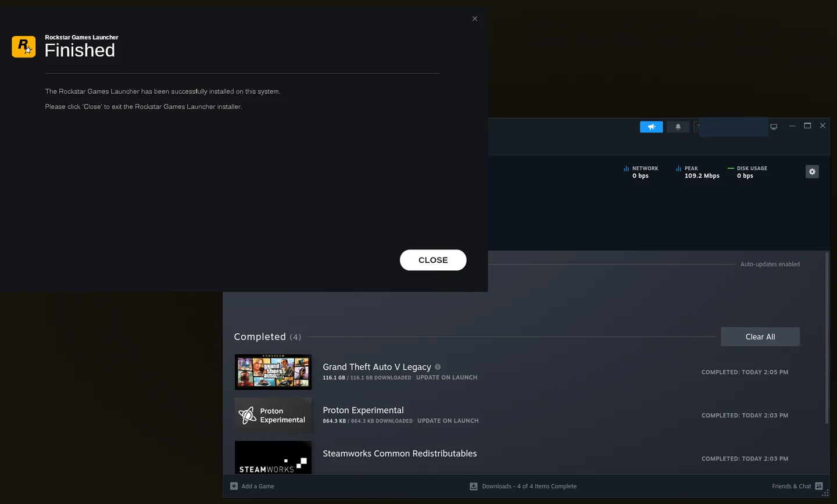837x504 pixels.
Task: Click Proton Experimental 'COMPLETED: TODAY 2:03 PM' text
Action: click(x=745, y=416)
